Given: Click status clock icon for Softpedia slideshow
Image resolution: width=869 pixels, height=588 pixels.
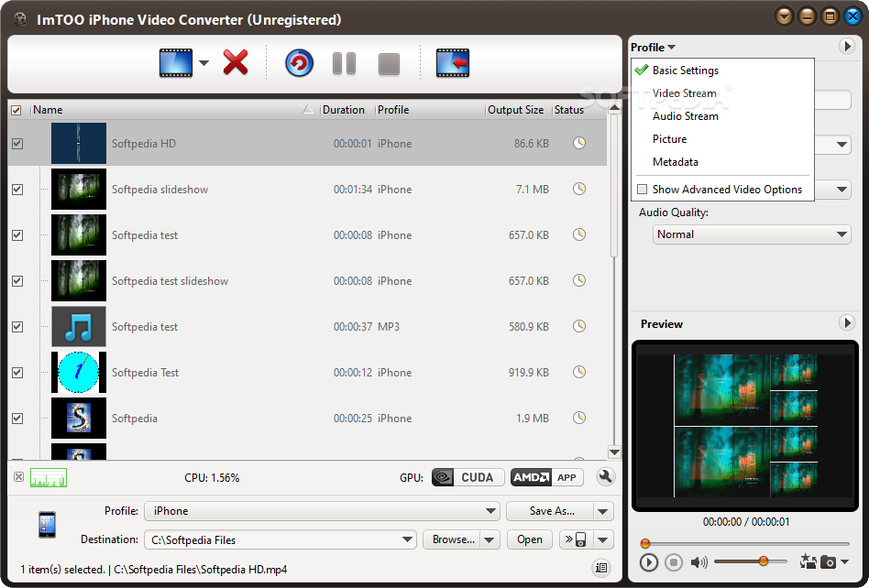Looking at the screenshot, I should [579, 189].
